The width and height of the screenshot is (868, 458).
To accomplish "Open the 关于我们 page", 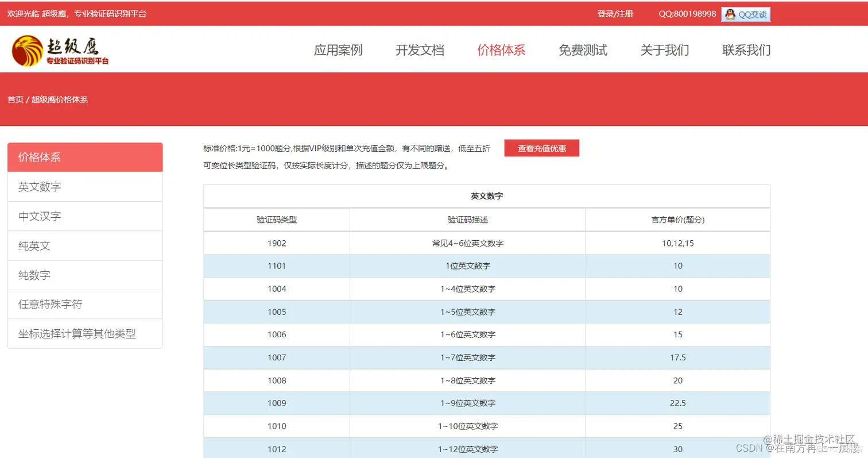I will coord(665,50).
